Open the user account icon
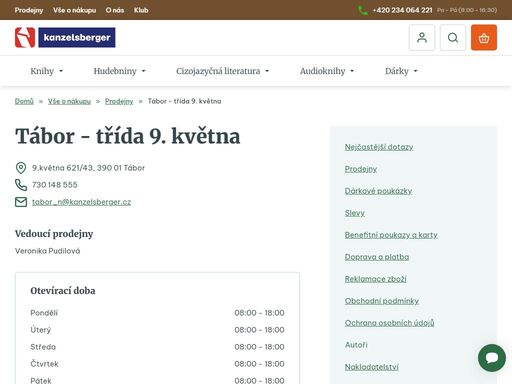Viewport: 512px width, 384px height. click(422, 37)
